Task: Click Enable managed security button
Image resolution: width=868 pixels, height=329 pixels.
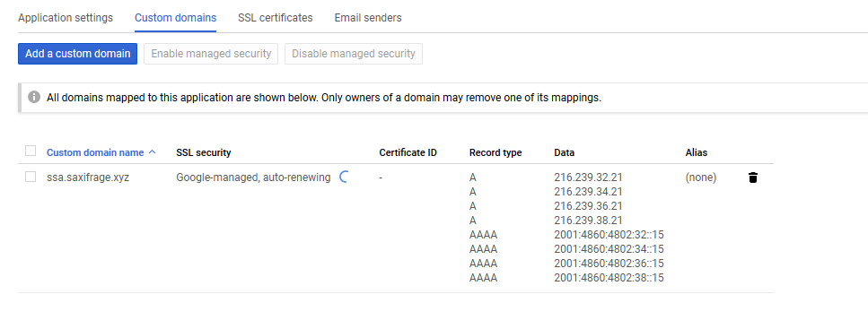Action: 211,54
